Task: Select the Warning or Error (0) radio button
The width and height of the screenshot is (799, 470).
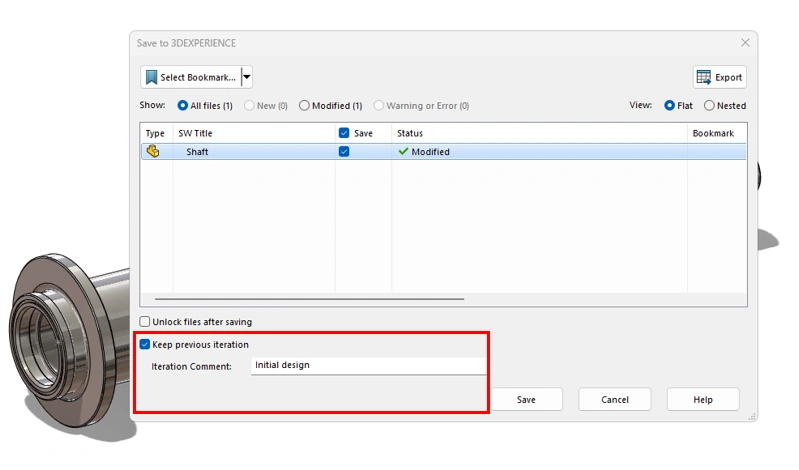Action: (x=379, y=106)
